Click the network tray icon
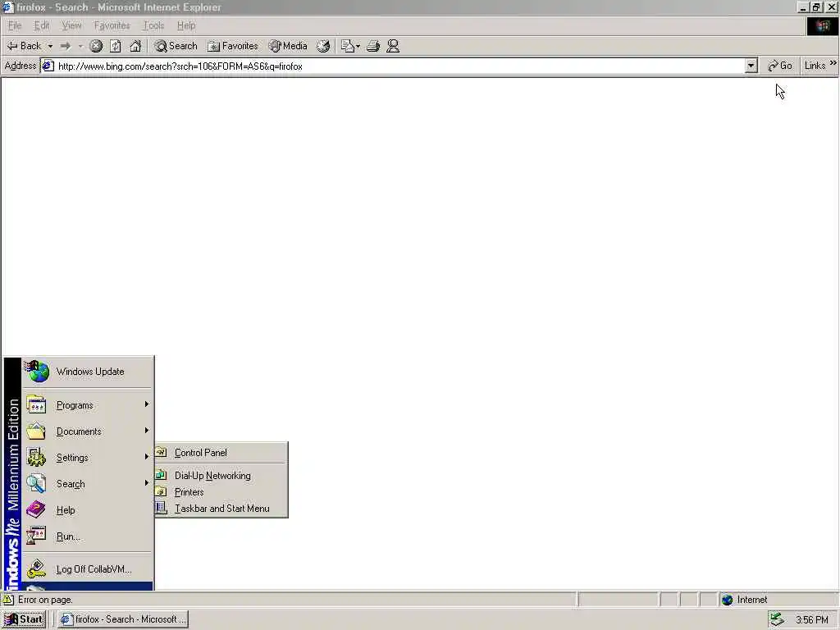The width and height of the screenshot is (840, 630). [777, 619]
